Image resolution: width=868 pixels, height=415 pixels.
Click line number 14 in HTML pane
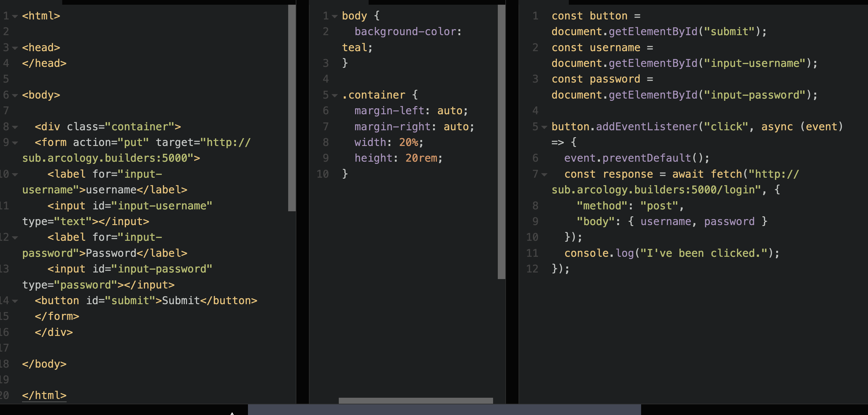[x=5, y=300]
